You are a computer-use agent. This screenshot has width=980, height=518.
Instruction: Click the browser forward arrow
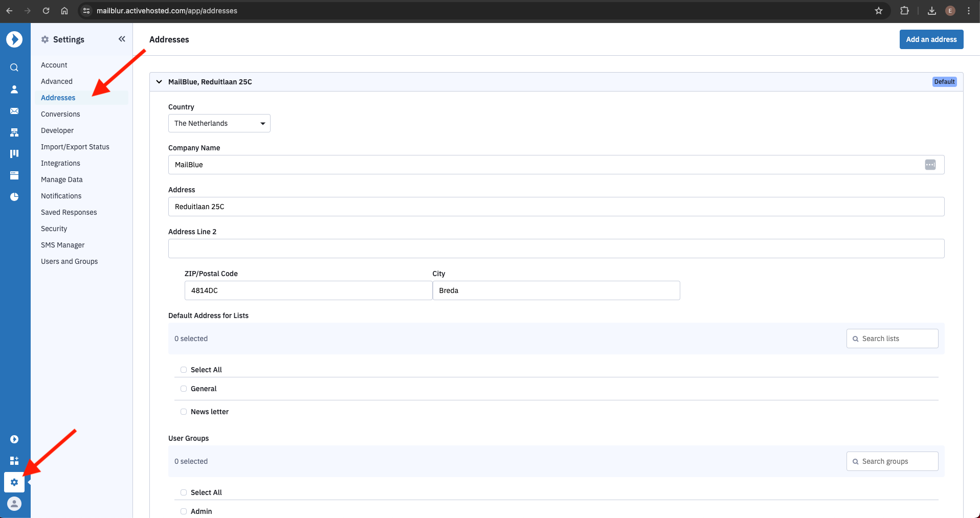(x=28, y=11)
